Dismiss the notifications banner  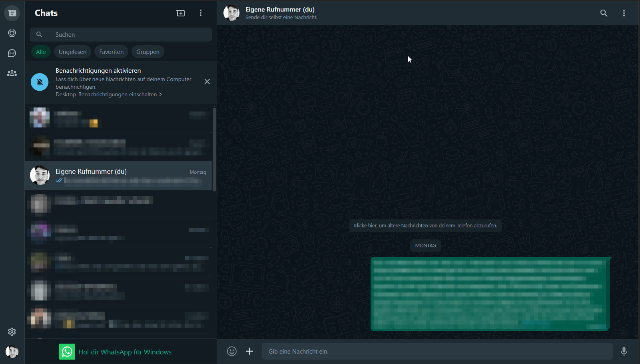pos(207,82)
